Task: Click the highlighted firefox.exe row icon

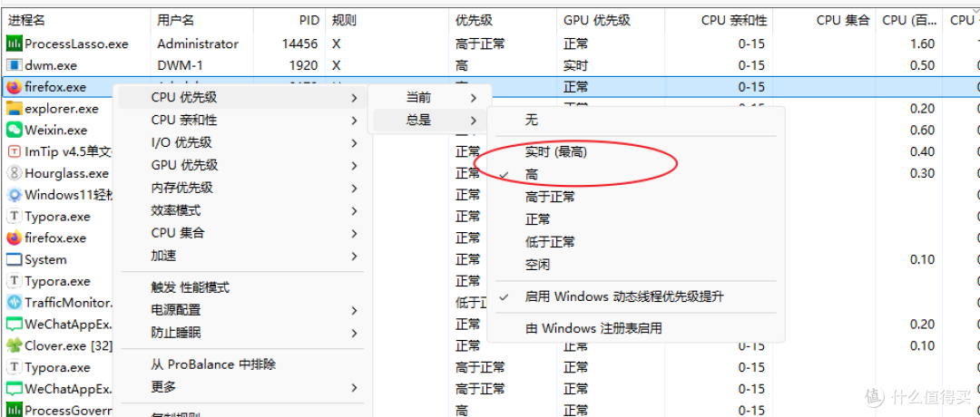Action: (x=14, y=87)
